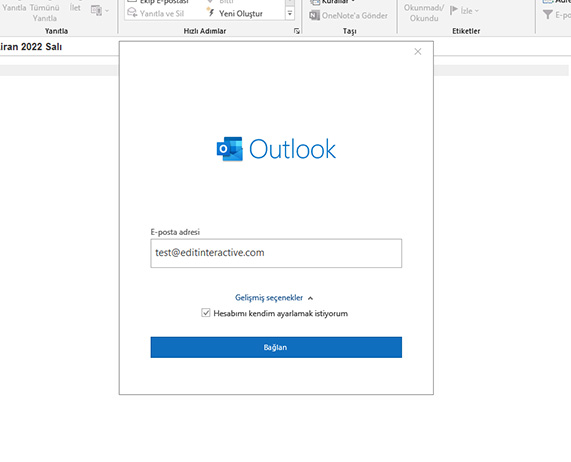Click the Yanıtla reply button

(x=14, y=8)
